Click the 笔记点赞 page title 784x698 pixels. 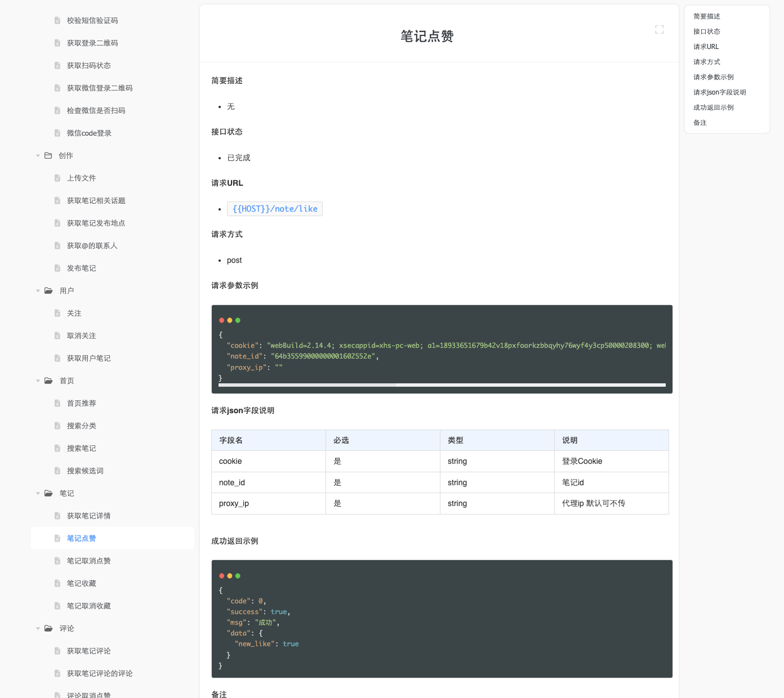pyautogui.click(x=427, y=36)
